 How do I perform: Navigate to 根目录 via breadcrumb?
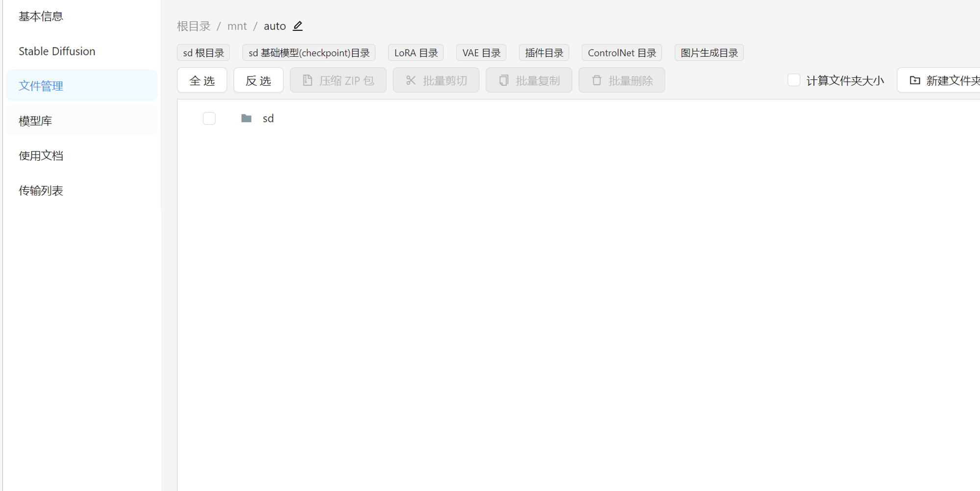click(x=193, y=26)
